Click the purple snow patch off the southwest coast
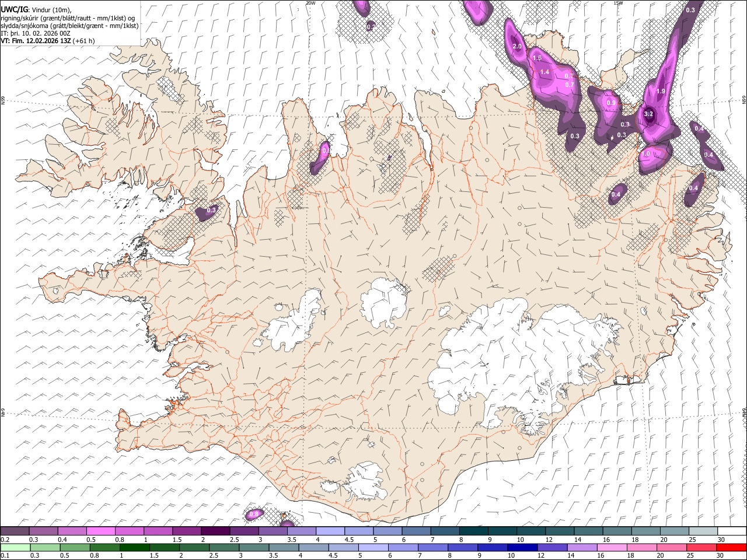Image resolution: width=747 pixels, height=560 pixels. (x=254, y=514)
